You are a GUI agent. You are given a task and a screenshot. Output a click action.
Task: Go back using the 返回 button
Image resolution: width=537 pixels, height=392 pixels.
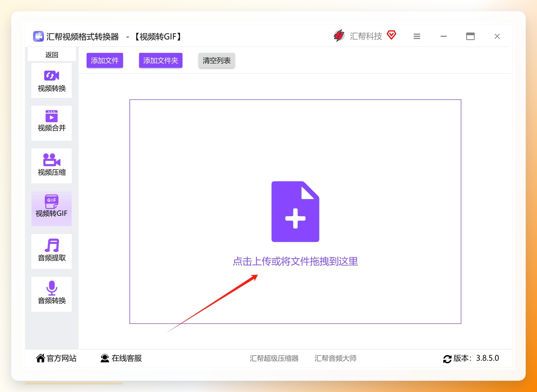pyautogui.click(x=52, y=54)
